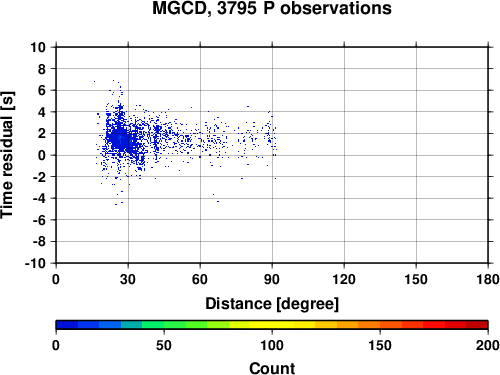Click the colorbar tick label '50'
Image resolution: width=500 pixels, height=375 pixels.
pyautogui.click(x=164, y=345)
